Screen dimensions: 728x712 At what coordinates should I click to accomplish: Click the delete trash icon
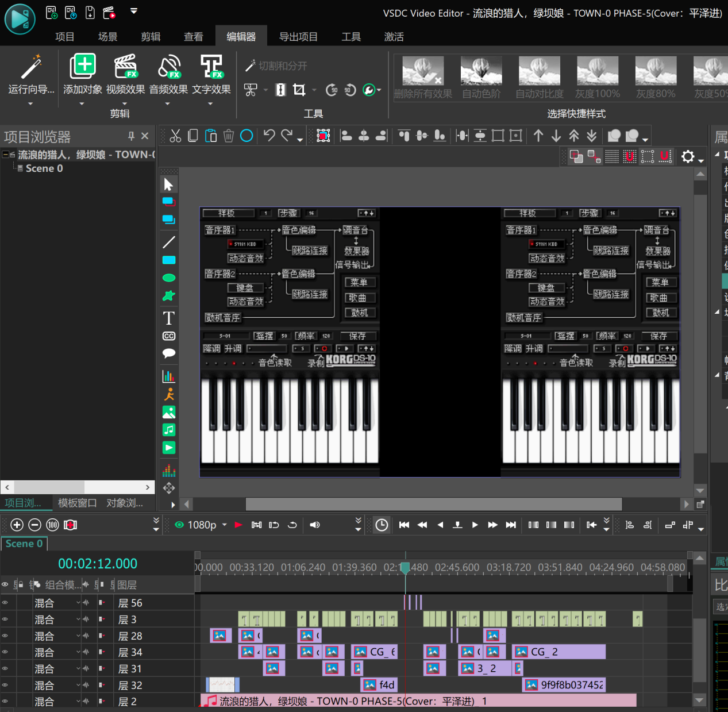point(229,136)
